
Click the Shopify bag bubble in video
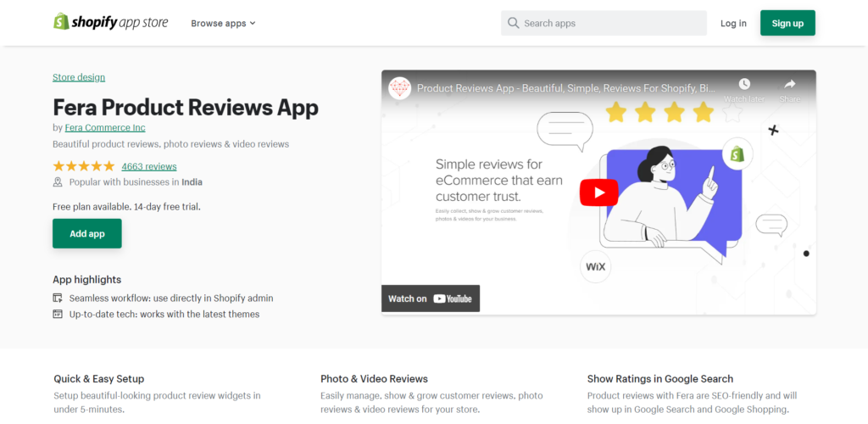737,153
